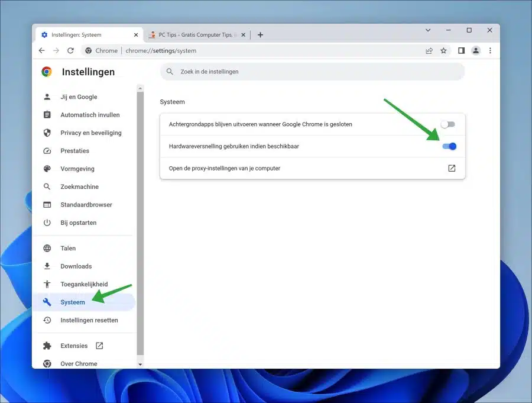Click the address bar URL chrome://settings/system

coord(161,51)
